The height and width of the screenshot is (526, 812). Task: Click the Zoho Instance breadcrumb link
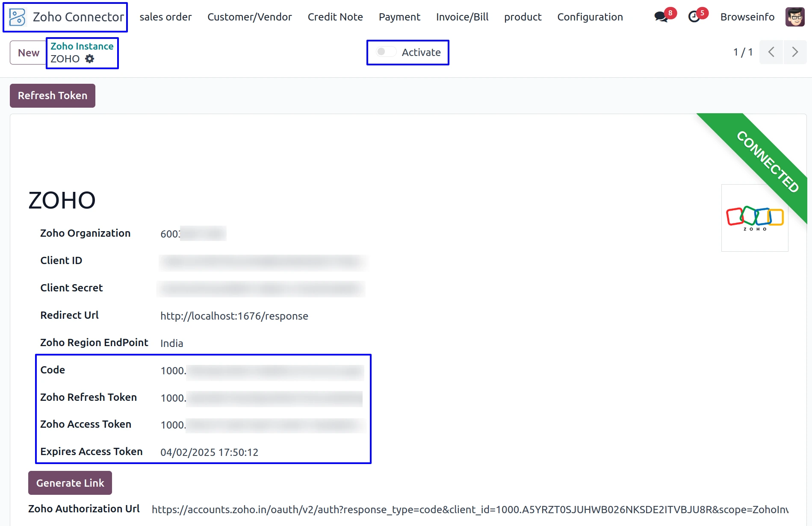tap(82, 46)
